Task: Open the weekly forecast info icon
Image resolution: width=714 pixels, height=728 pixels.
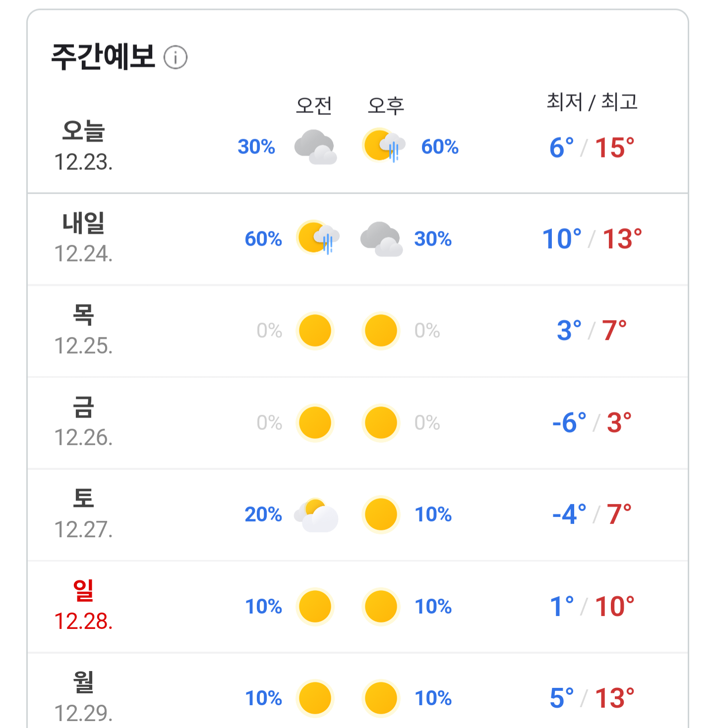Action: point(176,57)
